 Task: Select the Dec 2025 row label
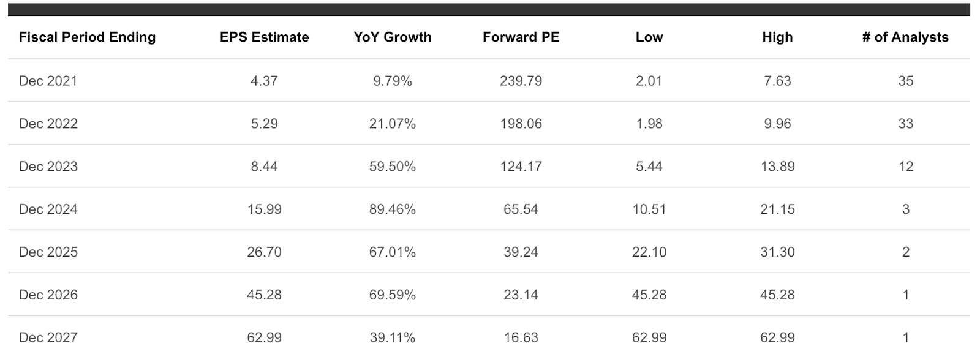pos(48,252)
